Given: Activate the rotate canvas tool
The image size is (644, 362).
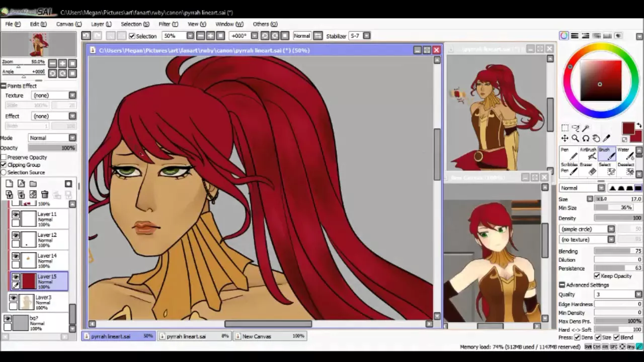Looking at the screenshot, I should 586,139.
